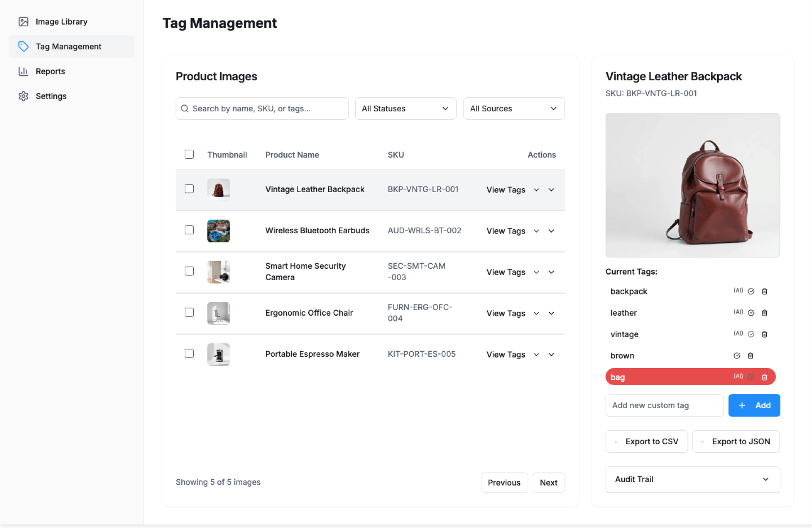Open the All Statuses dropdown

[x=405, y=109]
